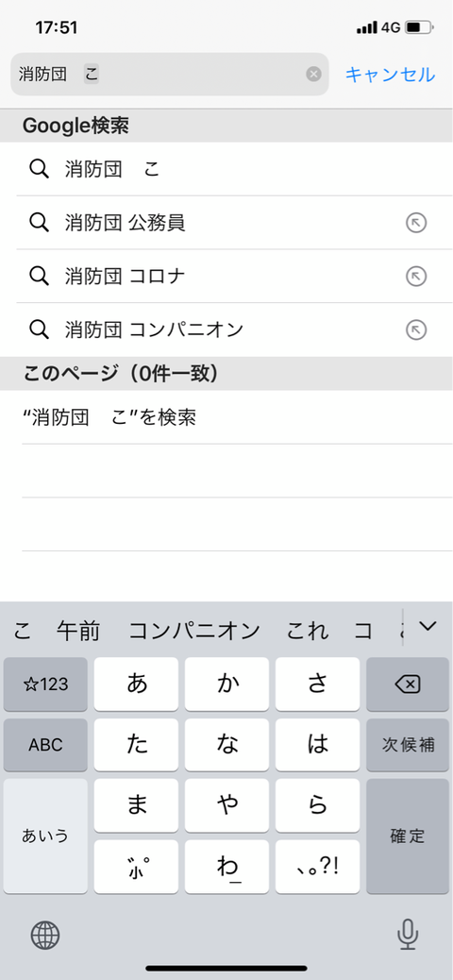Search Google for 消防団 こ
The height and width of the screenshot is (980, 453).
coord(226,169)
